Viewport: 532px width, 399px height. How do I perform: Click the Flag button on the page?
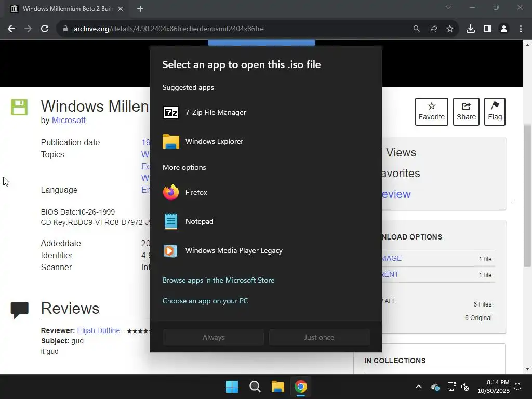(x=495, y=112)
